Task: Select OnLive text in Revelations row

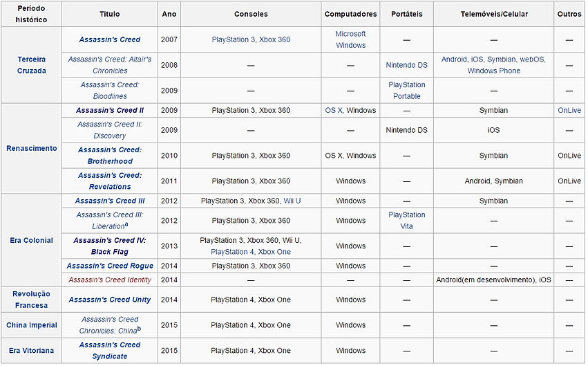Action: click(x=569, y=181)
